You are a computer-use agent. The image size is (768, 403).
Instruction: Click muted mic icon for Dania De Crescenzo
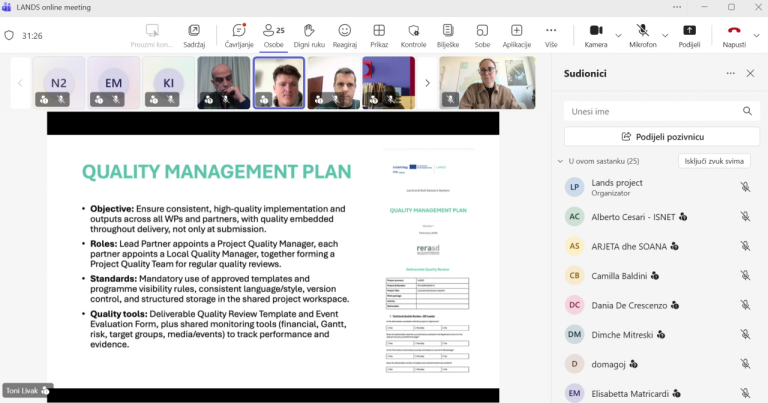[745, 305]
